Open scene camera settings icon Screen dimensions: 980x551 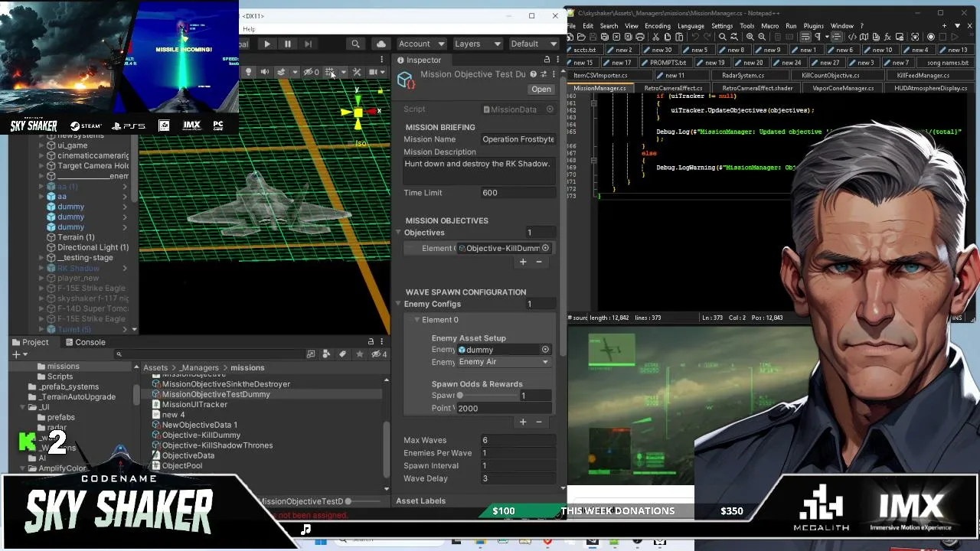tap(374, 72)
